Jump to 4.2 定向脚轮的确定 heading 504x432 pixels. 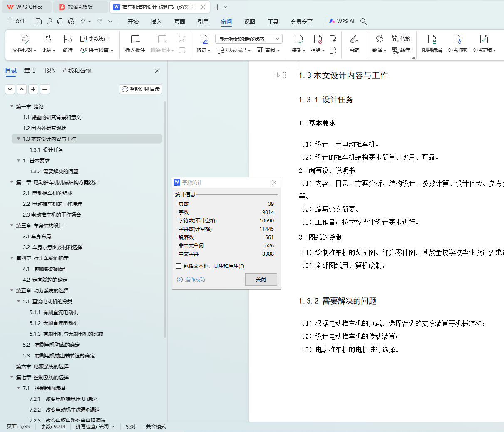[45, 280]
